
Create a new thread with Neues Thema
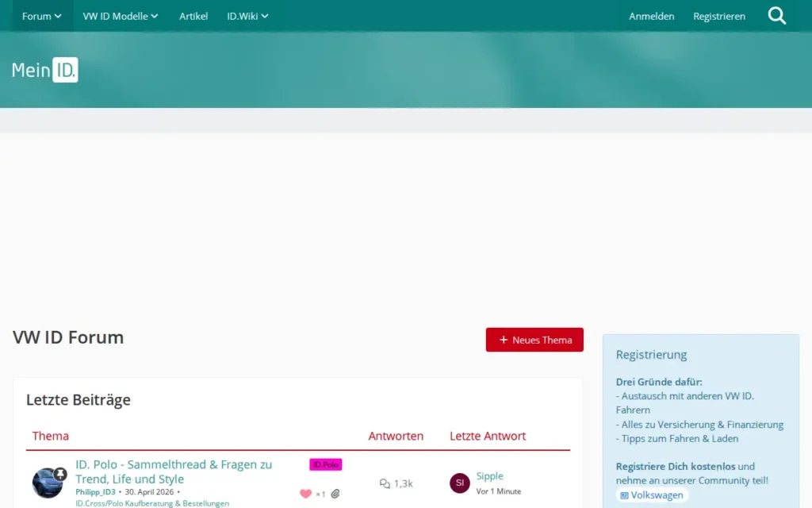pyautogui.click(x=534, y=340)
